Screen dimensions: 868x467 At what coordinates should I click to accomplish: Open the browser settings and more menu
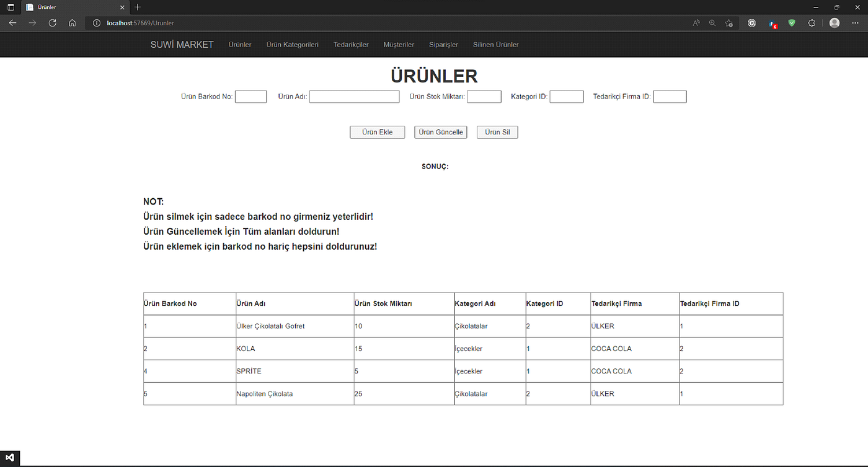856,23
